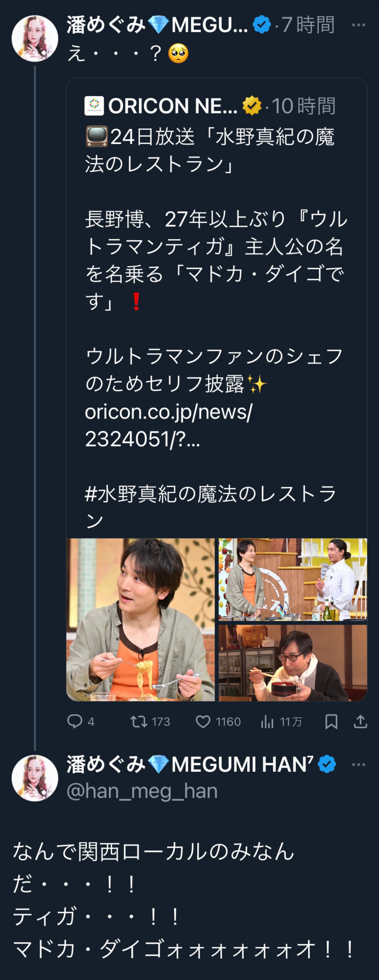
Task: Open reply comments on the quoted tweet
Action: pyautogui.click(x=80, y=721)
